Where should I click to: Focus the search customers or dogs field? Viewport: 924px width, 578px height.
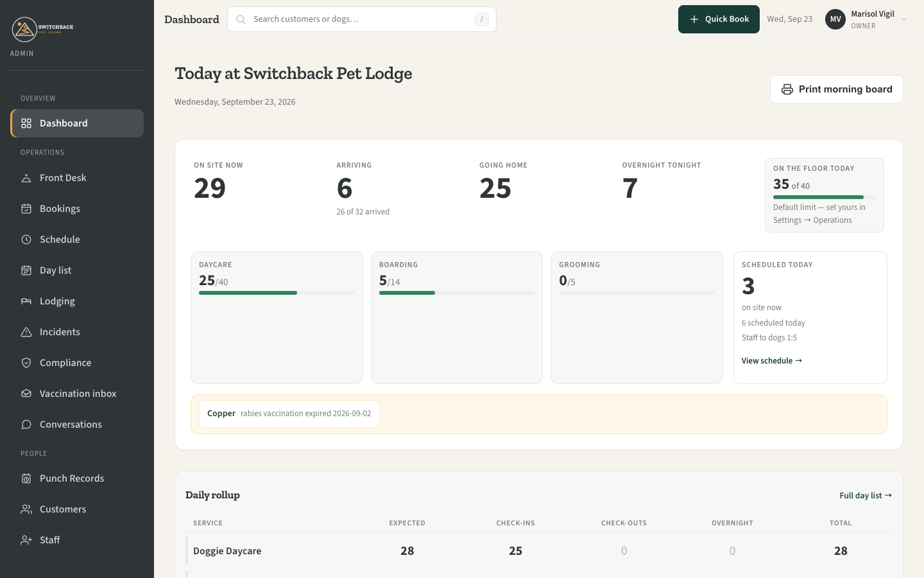362,19
